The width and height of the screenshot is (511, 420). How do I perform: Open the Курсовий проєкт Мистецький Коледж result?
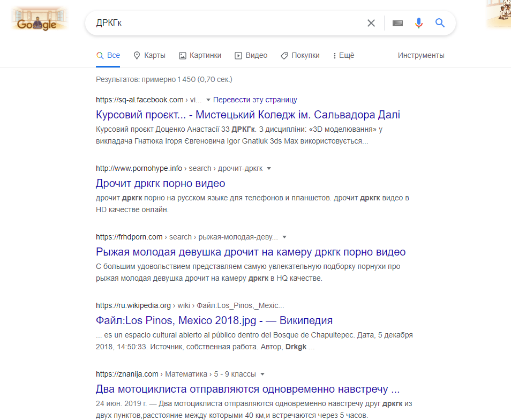[248, 115]
